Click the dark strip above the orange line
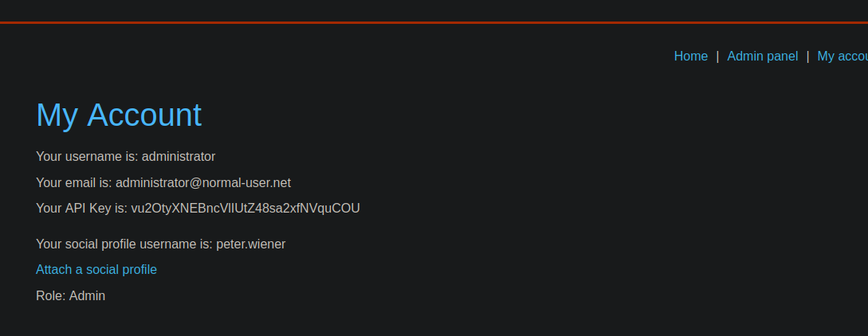The height and width of the screenshot is (336, 868). [x=434, y=10]
